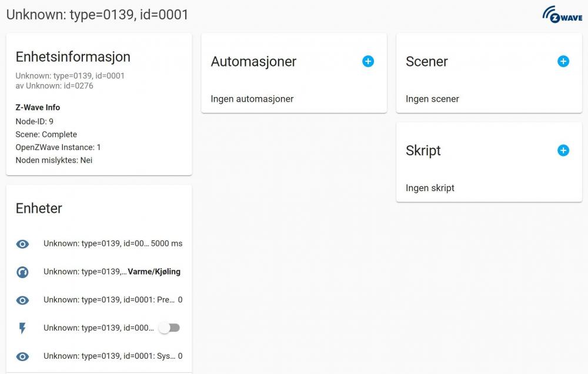The height and width of the screenshot is (374, 588).
Task: Open the entity showing 5000 ms value
Action: tap(112, 243)
